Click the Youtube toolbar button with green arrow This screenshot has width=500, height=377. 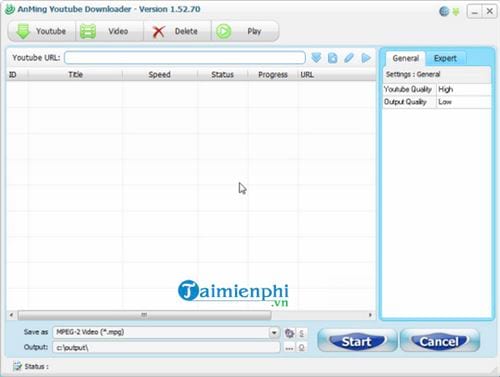[42, 31]
